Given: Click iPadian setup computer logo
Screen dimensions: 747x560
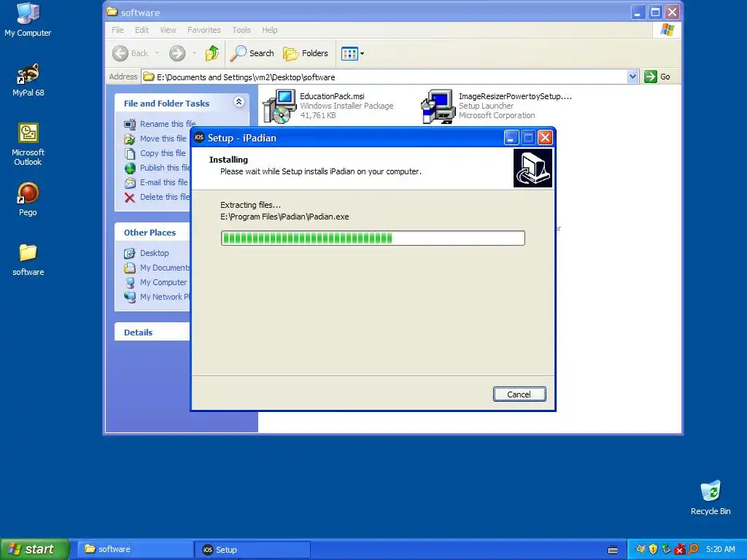Looking at the screenshot, I should pyautogui.click(x=533, y=168).
